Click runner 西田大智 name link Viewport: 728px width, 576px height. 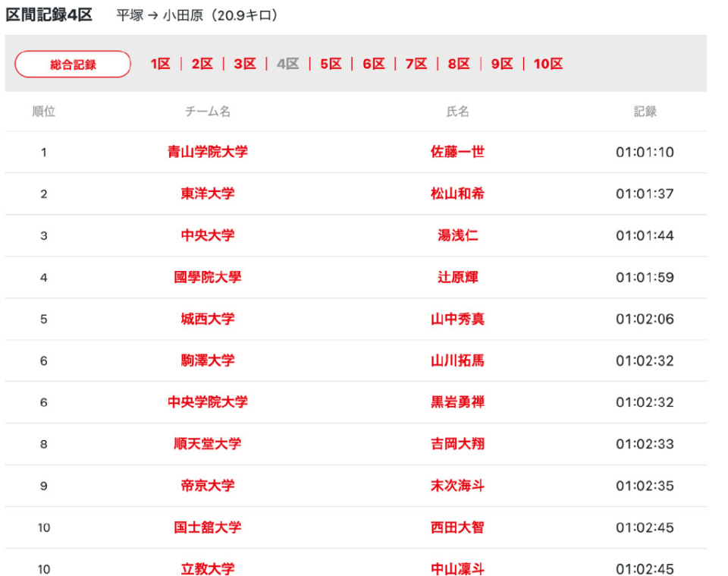[458, 527]
